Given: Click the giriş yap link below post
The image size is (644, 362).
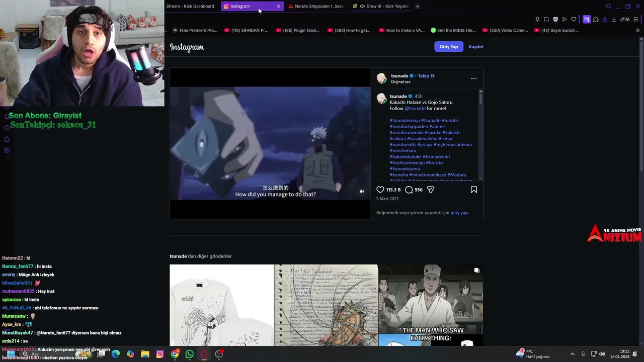Looking at the screenshot, I should pos(459,213).
